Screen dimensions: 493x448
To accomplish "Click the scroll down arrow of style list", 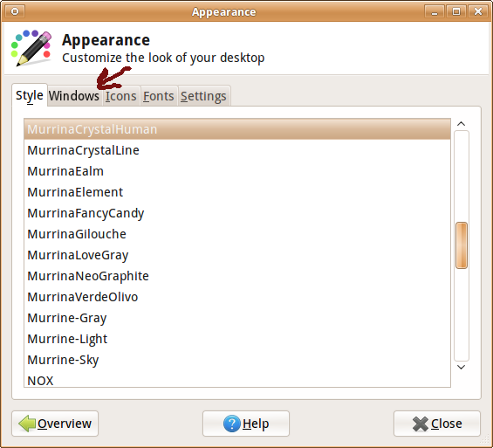I will 462,367.
